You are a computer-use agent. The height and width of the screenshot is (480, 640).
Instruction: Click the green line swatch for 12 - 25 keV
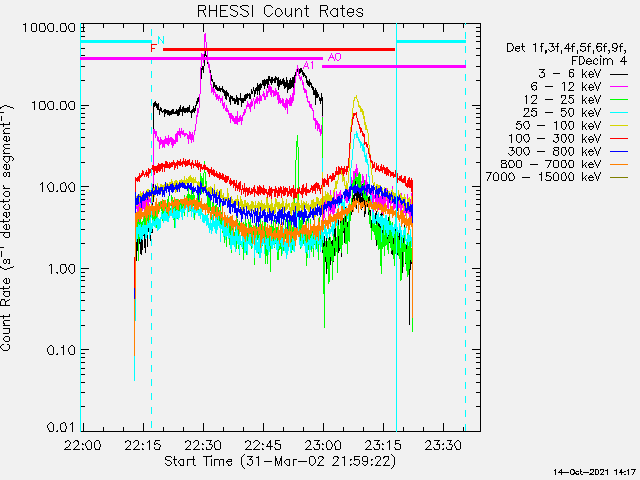click(619, 100)
